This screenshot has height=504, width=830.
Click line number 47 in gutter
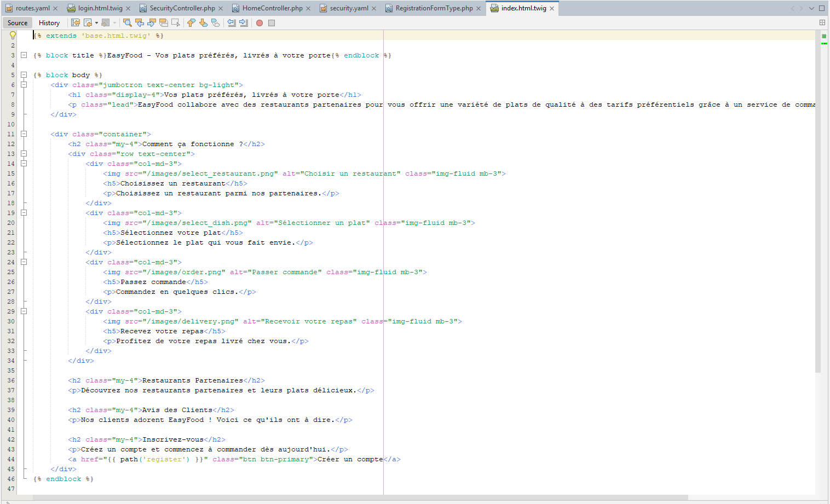tap(11, 489)
